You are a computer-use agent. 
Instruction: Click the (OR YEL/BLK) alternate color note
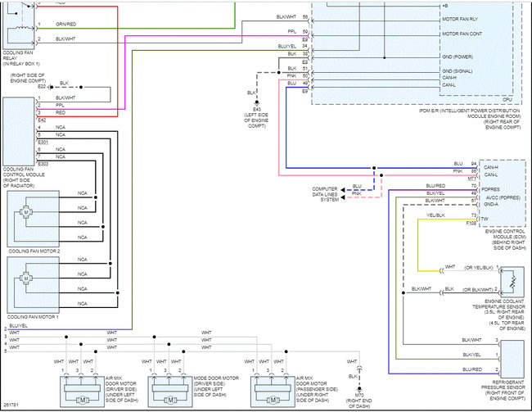click(x=479, y=268)
